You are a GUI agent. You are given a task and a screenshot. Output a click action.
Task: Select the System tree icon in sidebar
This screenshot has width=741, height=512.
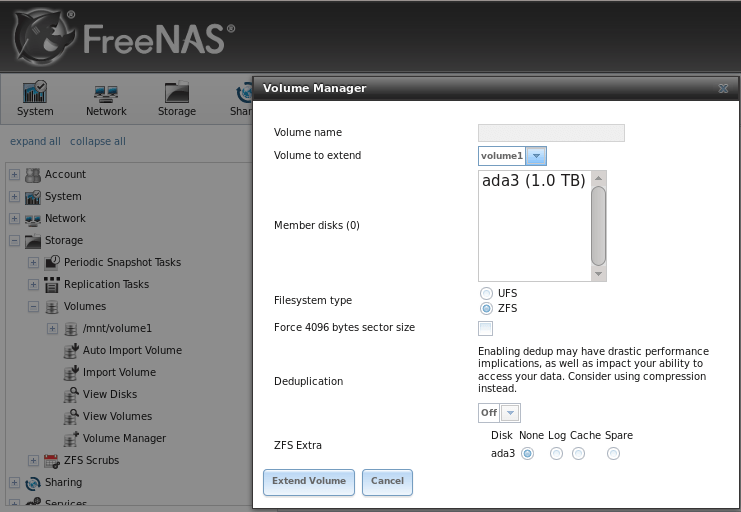pos(33,197)
